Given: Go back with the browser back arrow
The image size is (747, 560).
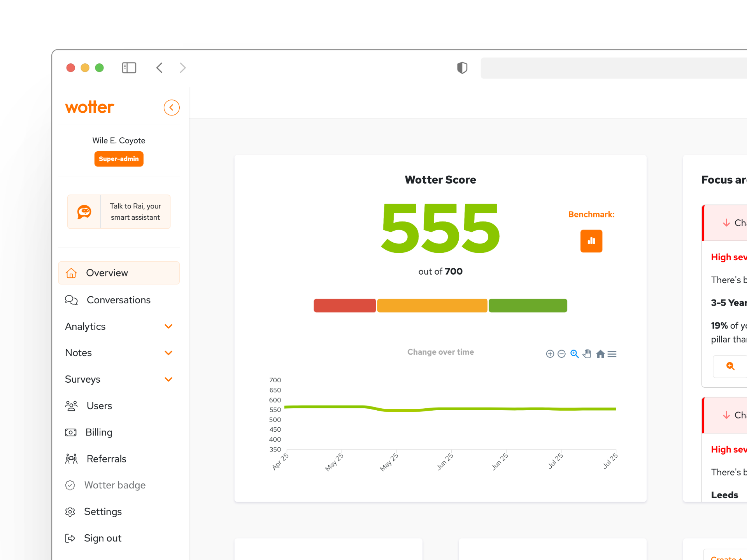Looking at the screenshot, I should (160, 68).
